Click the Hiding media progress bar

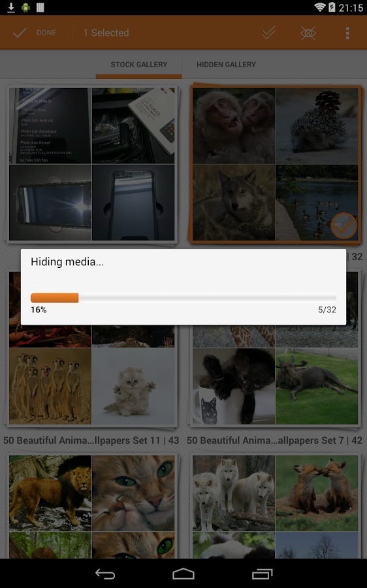coord(183,298)
